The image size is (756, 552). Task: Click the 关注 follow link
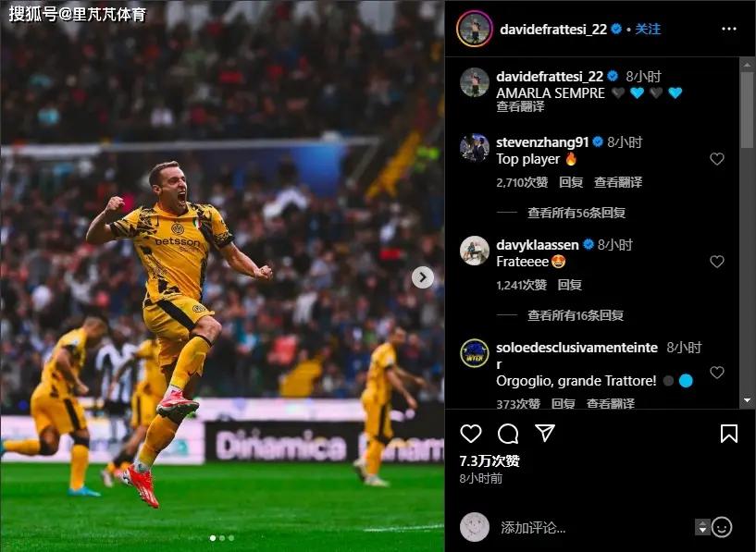(648, 29)
